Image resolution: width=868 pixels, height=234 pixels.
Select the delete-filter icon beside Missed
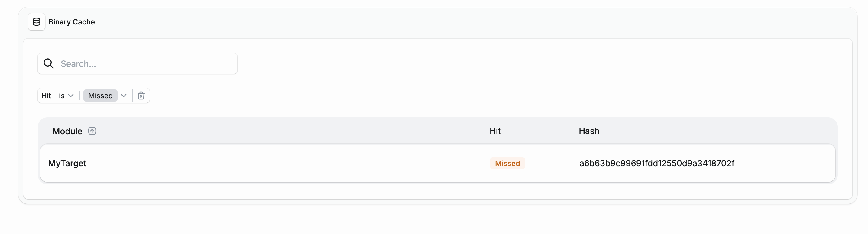tap(141, 96)
